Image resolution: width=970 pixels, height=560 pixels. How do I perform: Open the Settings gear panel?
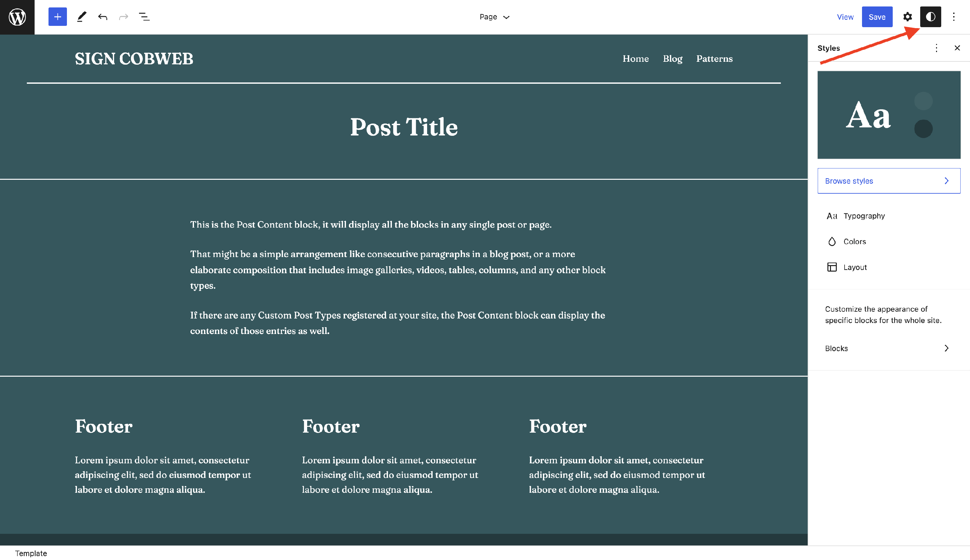907,17
